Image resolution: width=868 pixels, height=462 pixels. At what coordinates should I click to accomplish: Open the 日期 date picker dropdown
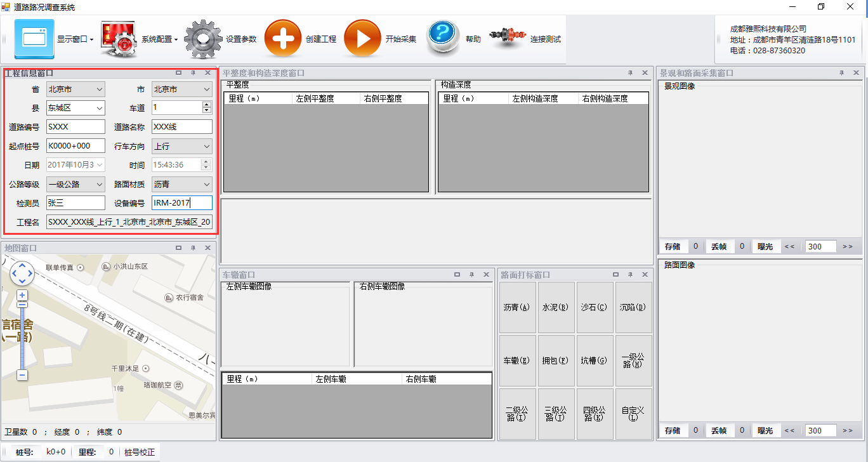[100, 165]
